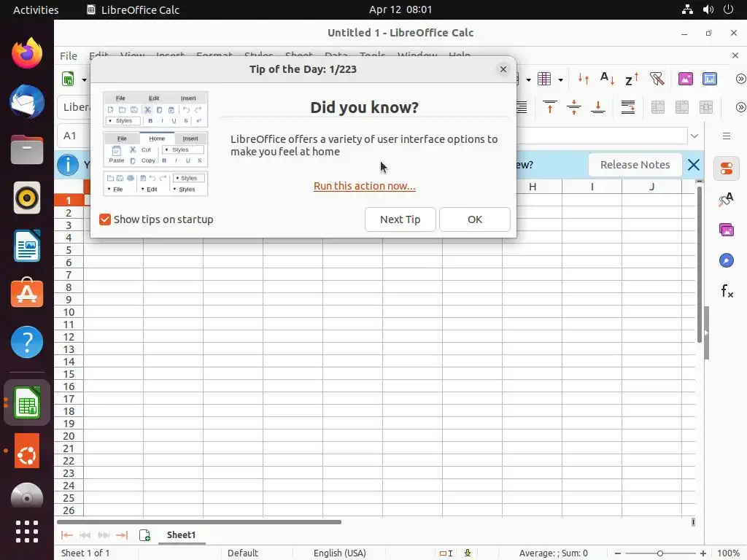Sort descending with the Z-A icon
The width and height of the screenshot is (747, 560).
(x=632, y=79)
